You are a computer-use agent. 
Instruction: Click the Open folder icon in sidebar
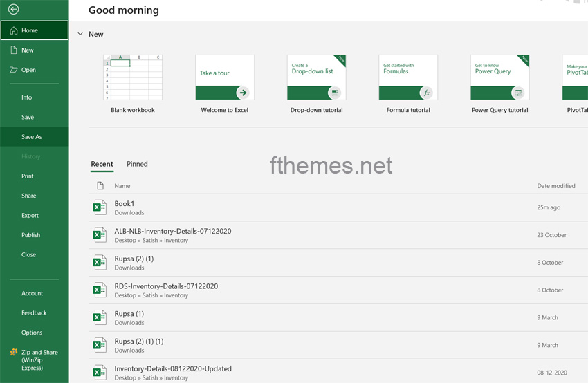14,69
